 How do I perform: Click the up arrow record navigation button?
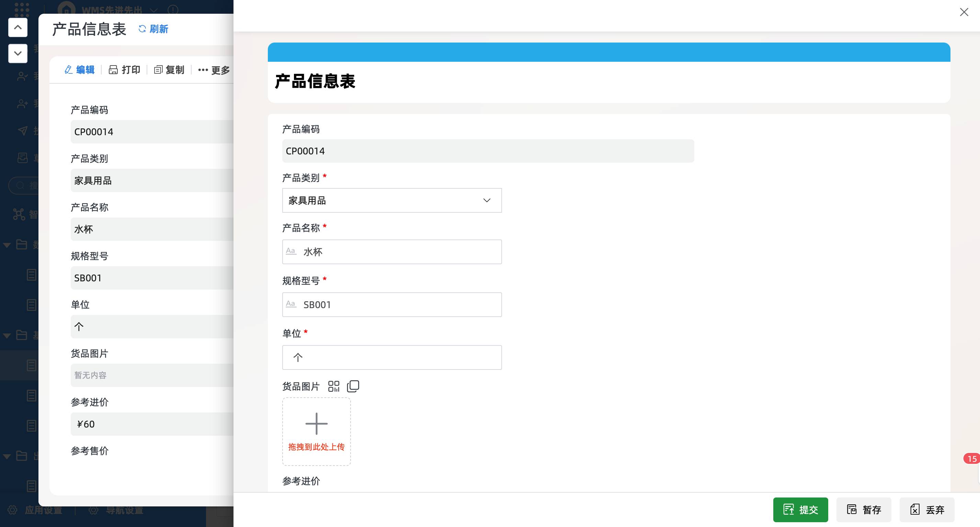pos(18,27)
